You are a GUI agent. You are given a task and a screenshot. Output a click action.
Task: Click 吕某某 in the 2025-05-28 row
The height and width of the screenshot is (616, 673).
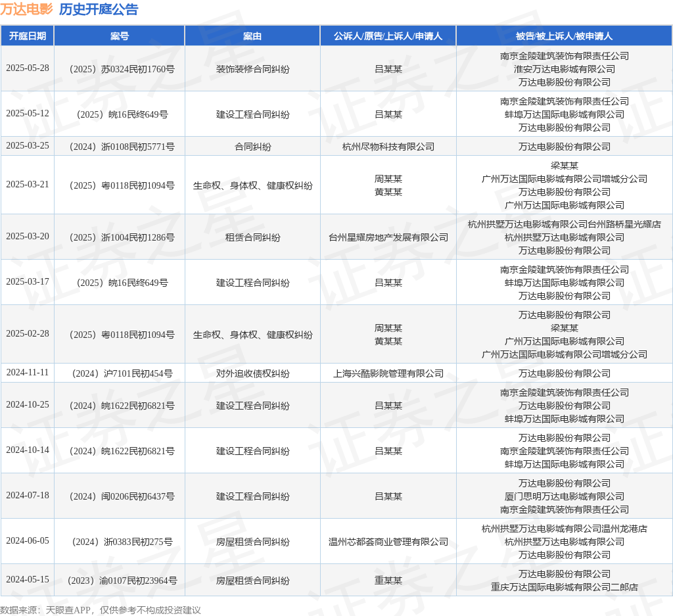coord(388,69)
